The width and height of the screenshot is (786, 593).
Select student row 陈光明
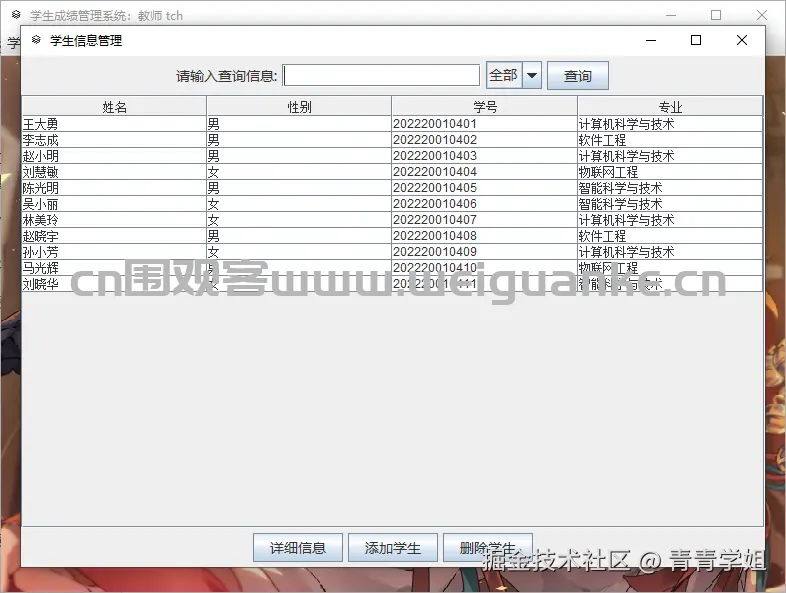point(392,188)
